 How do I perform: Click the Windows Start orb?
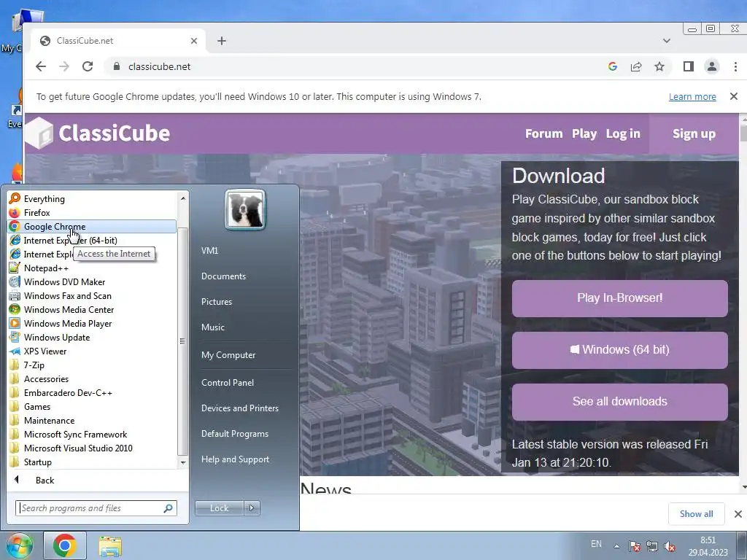pyautogui.click(x=19, y=545)
